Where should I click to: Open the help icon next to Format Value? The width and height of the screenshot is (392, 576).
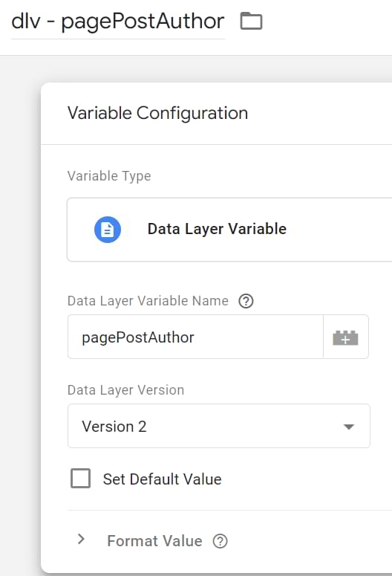220,541
